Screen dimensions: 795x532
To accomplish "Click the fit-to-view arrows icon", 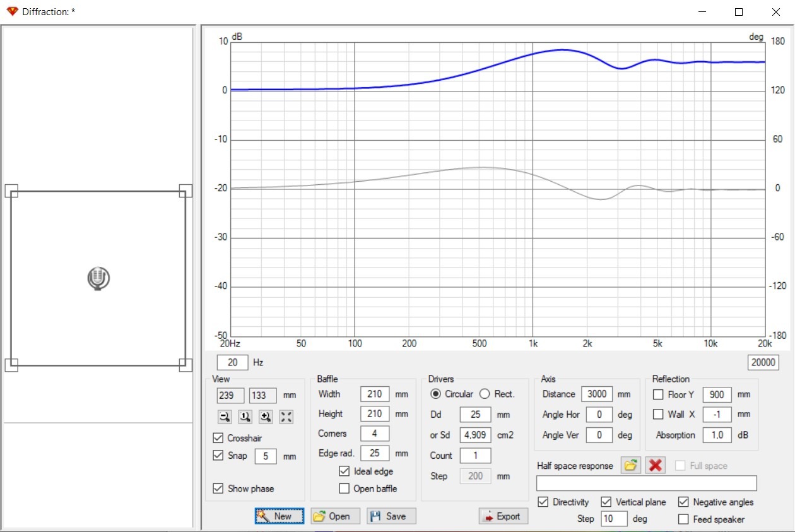I will click(286, 417).
